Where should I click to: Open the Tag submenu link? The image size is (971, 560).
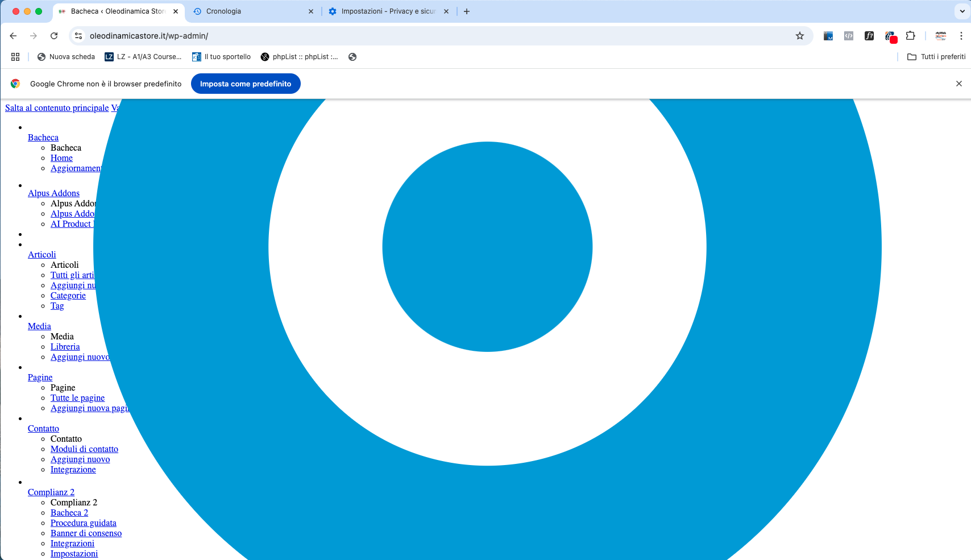57,306
